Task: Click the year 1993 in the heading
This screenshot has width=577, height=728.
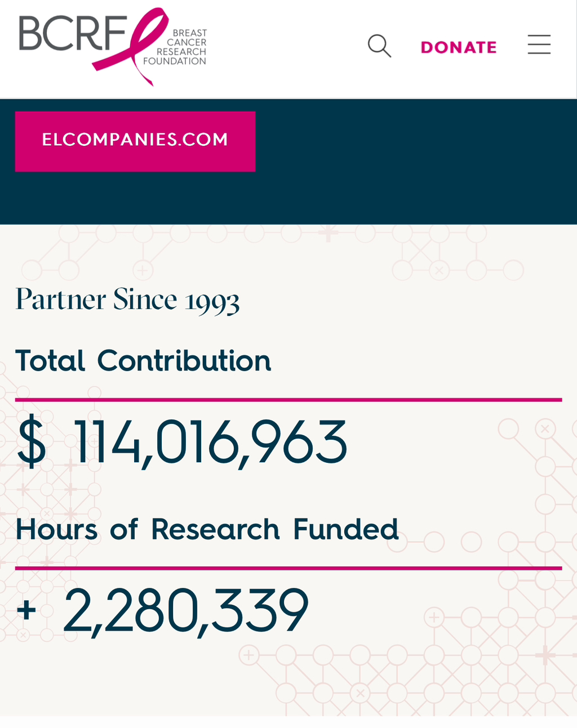Action: coord(212,301)
